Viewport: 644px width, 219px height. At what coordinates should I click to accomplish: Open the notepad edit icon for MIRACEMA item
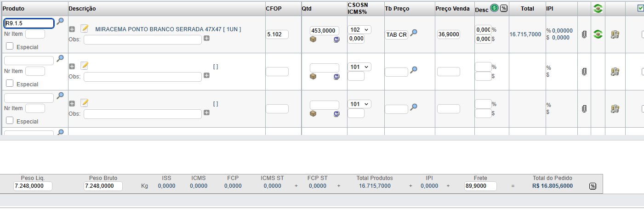(x=84, y=28)
